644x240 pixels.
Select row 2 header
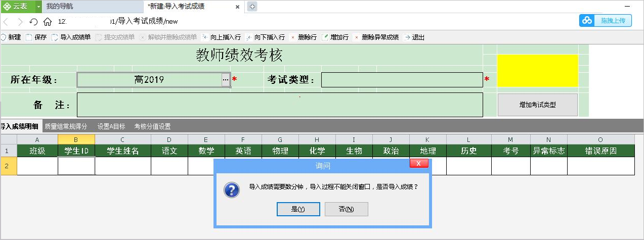[x=9, y=166]
